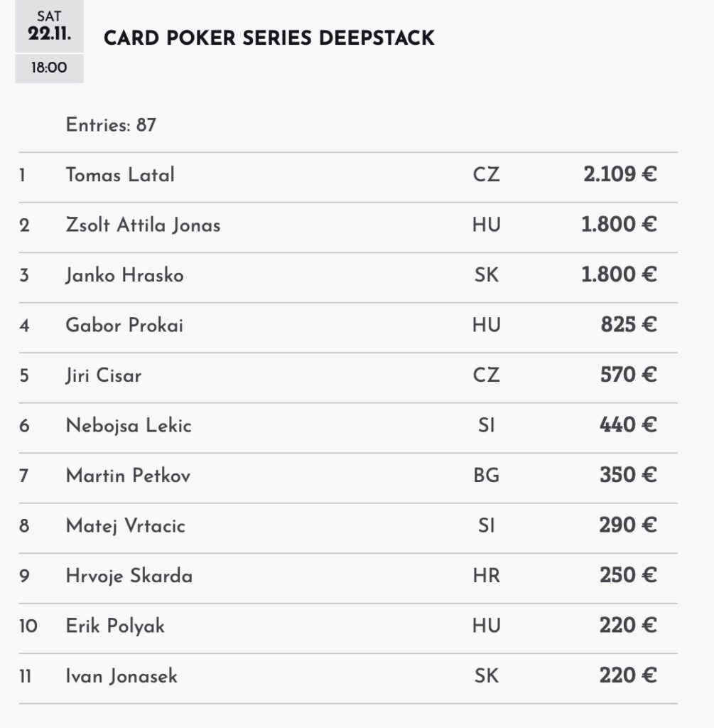Click the 2.109 € first prize amount
This screenshot has width=714, height=728.
pyautogui.click(x=620, y=175)
